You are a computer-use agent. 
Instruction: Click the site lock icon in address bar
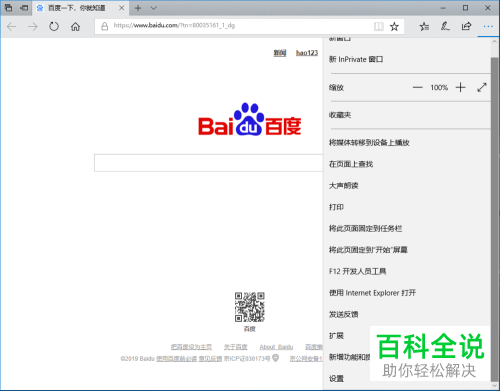(x=104, y=26)
